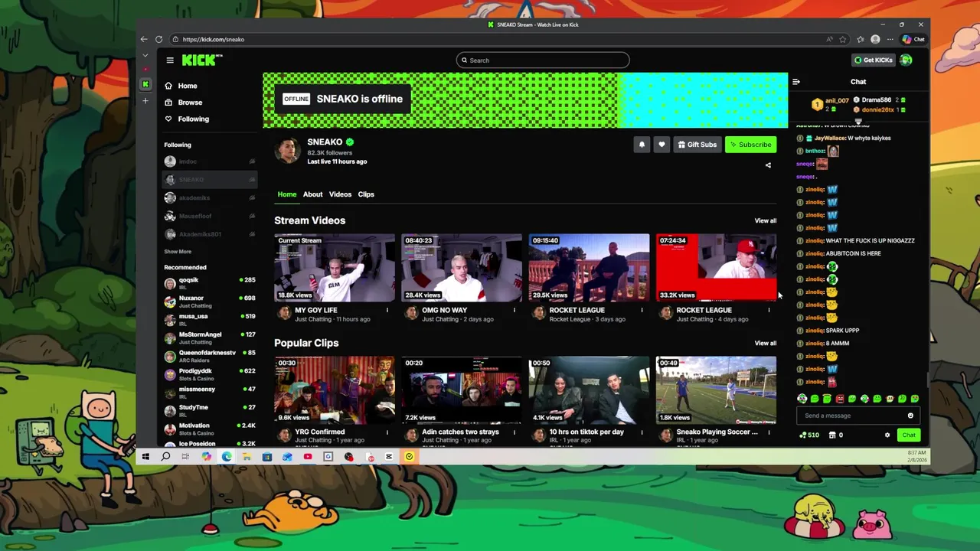This screenshot has height=551, width=980.
Task: Click the browser back arrow
Action: tap(144, 39)
